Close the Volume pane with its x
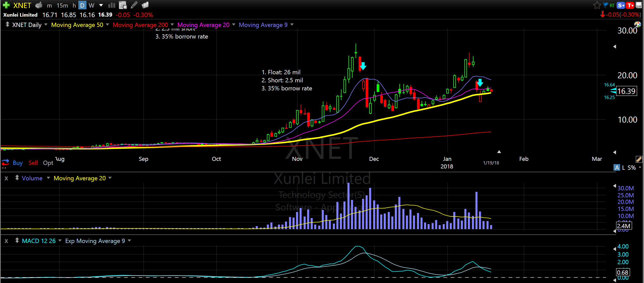 (x=6, y=178)
